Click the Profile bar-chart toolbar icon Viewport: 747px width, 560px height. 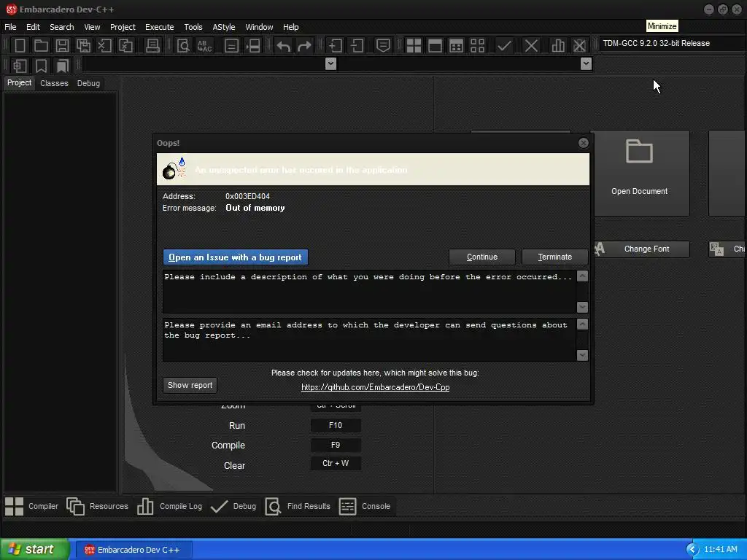[558, 46]
